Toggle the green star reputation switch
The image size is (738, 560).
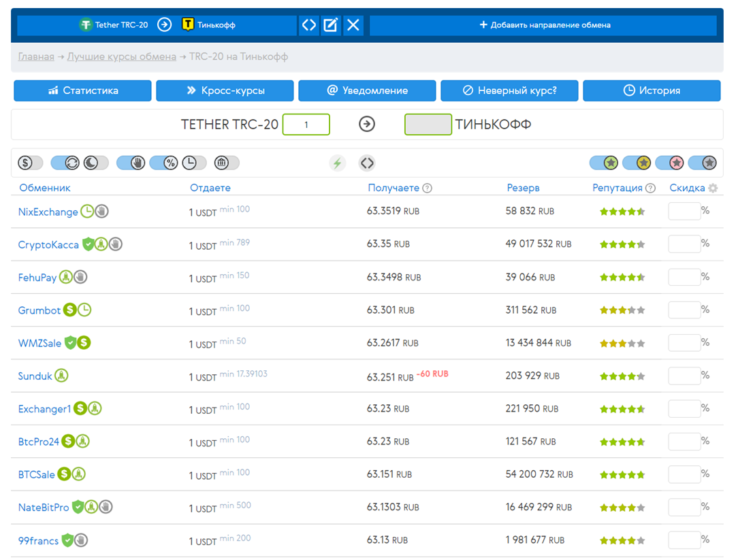click(x=604, y=163)
